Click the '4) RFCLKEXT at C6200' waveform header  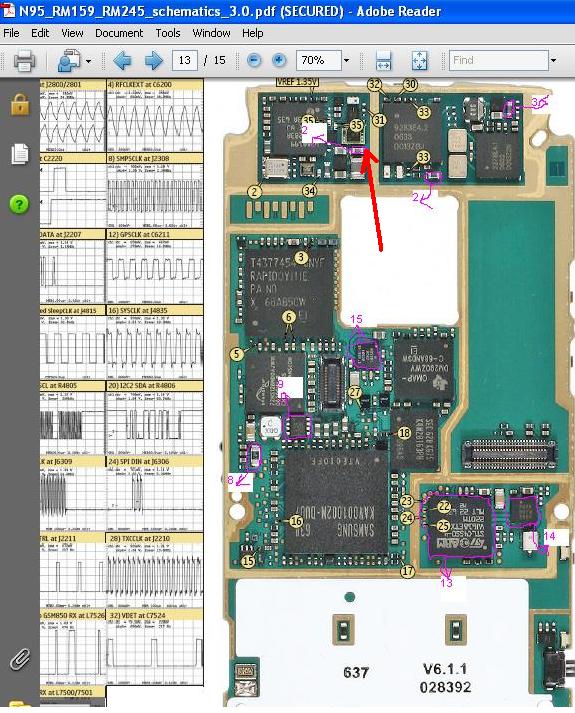pos(155,85)
